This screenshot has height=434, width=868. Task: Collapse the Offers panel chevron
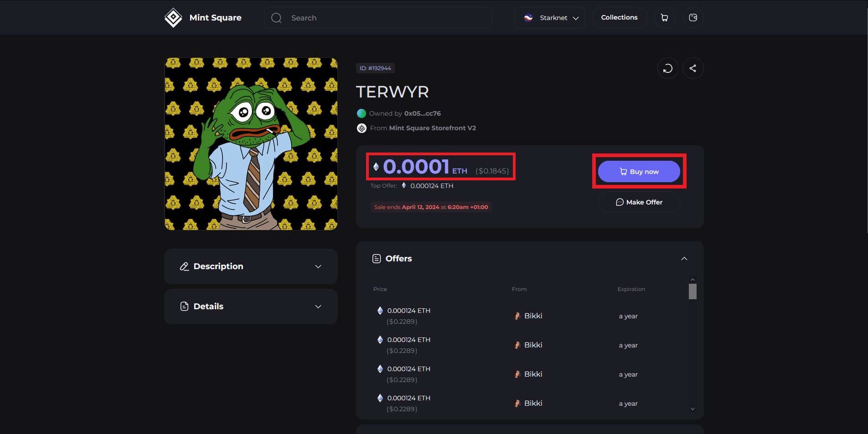click(x=684, y=259)
